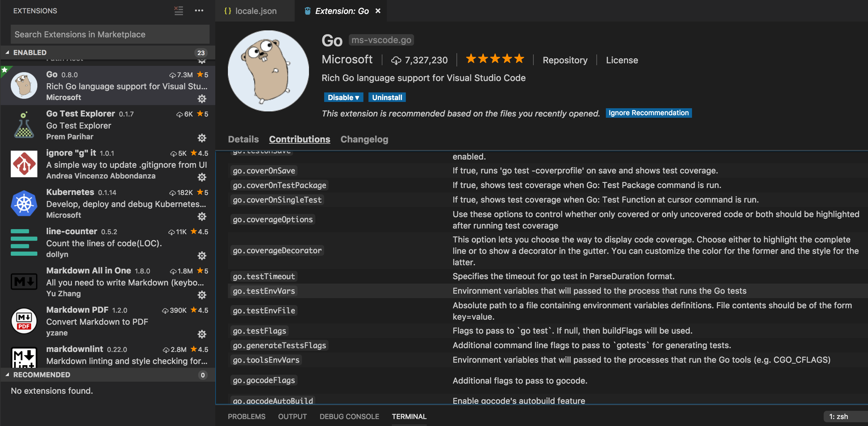Open the OUTPUT panel tab
This screenshot has height=426, width=868.
[x=292, y=417]
